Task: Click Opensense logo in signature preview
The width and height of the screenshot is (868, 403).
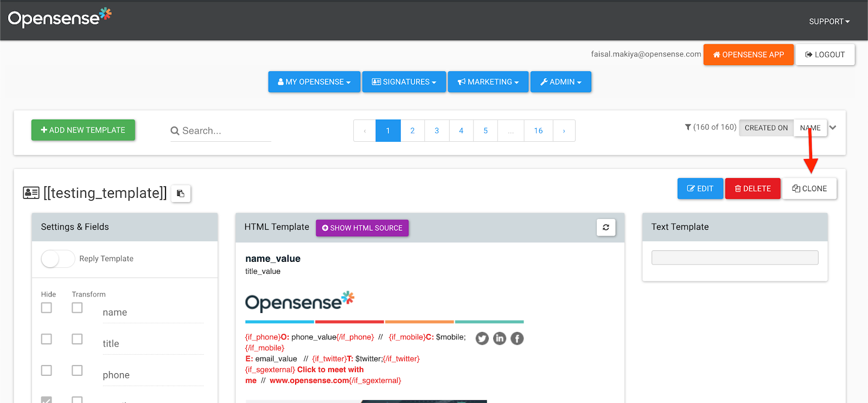Action: 299,302
